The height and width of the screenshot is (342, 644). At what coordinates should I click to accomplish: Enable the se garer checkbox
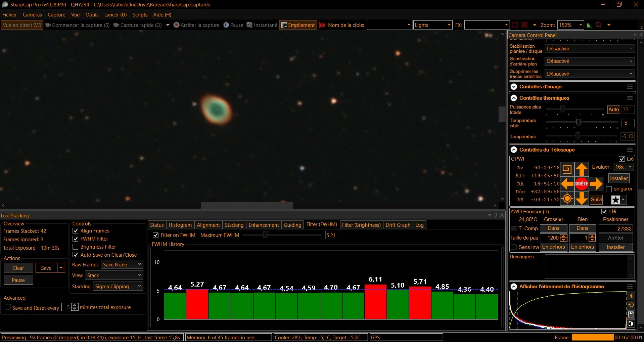pyautogui.click(x=609, y=189)
